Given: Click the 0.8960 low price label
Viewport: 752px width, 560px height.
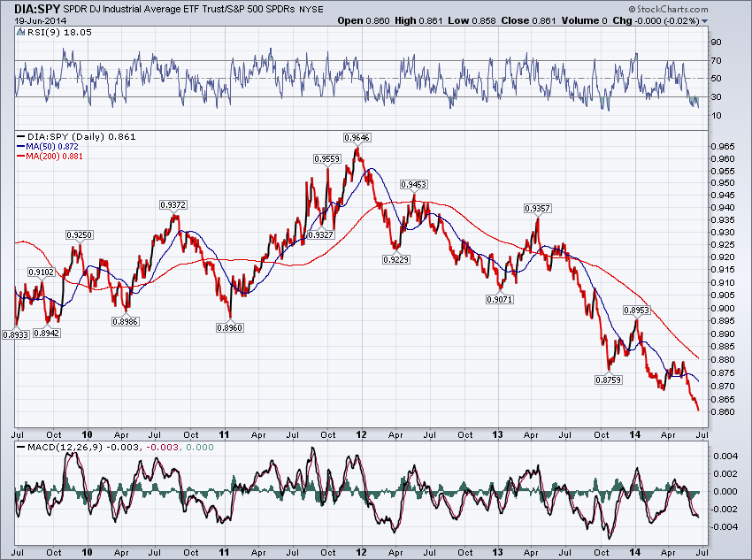Looking at the screenshot, I should point(230,327).
